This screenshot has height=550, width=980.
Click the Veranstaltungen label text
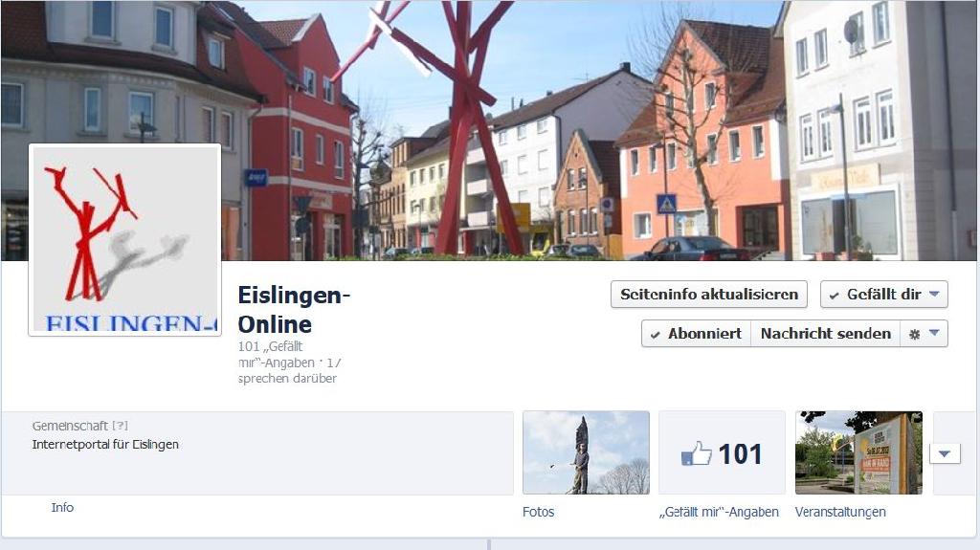click(840, 512)
